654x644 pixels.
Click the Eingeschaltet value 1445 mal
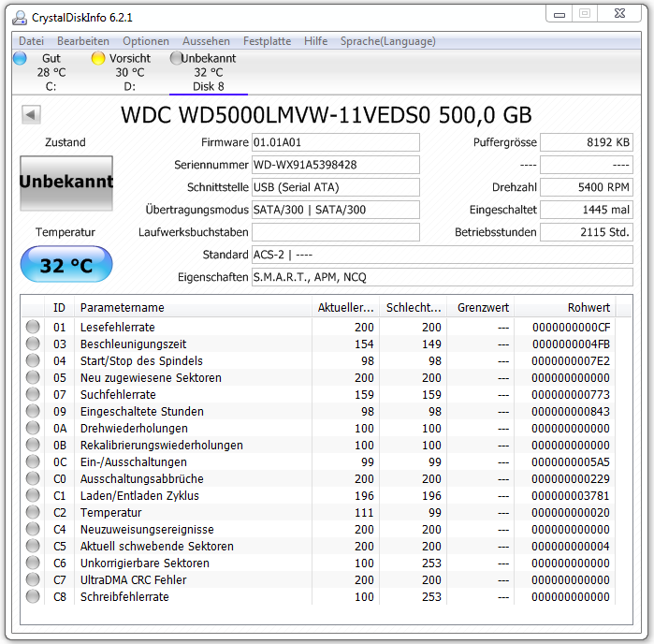click(587, 210)
